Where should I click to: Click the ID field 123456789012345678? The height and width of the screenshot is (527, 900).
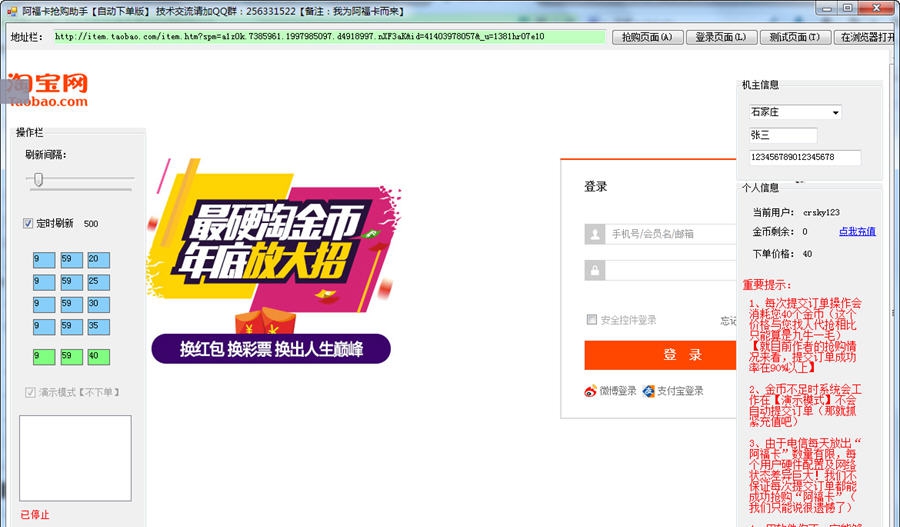[805, 157]
